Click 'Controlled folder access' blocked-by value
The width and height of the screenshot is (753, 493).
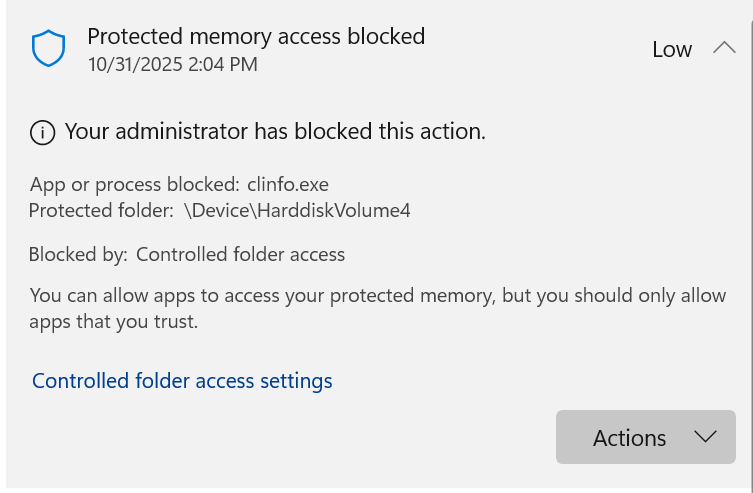click(240, 254)
